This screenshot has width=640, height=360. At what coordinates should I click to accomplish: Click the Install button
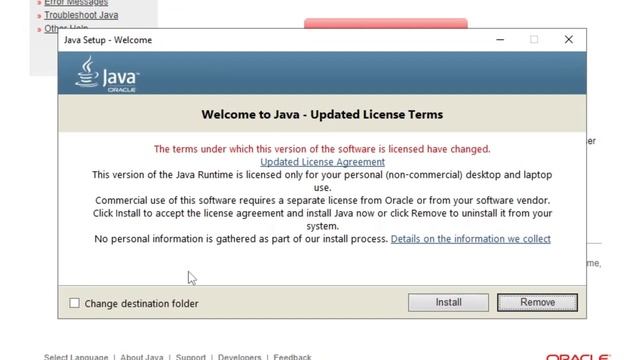pos(448,302)
